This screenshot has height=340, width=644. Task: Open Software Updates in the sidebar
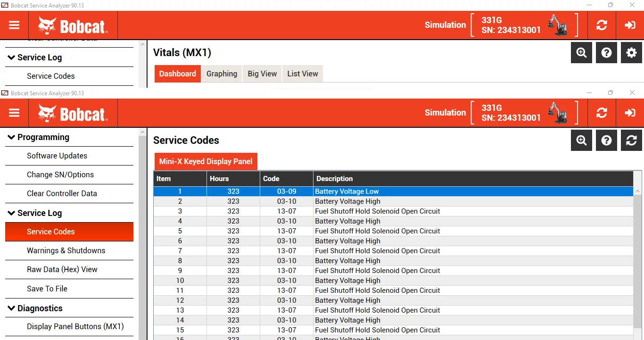(57, 156)
